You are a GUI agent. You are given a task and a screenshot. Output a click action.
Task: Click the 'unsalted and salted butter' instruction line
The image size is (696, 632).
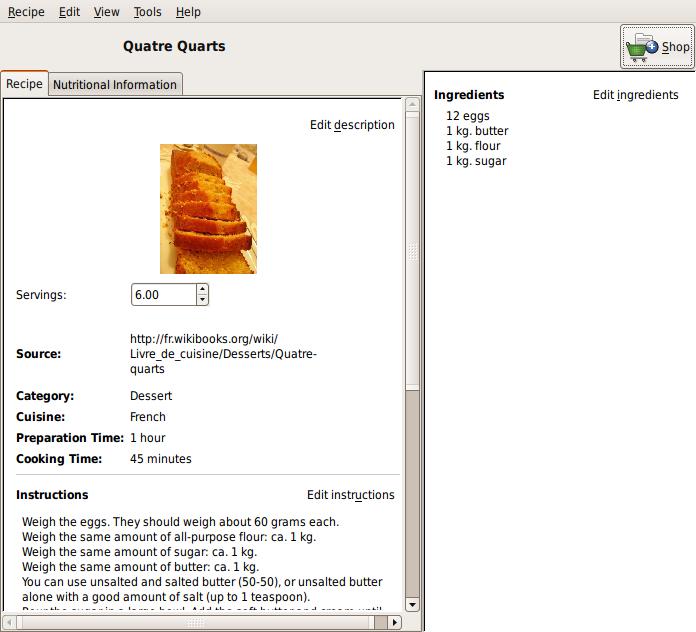point(202,582)
